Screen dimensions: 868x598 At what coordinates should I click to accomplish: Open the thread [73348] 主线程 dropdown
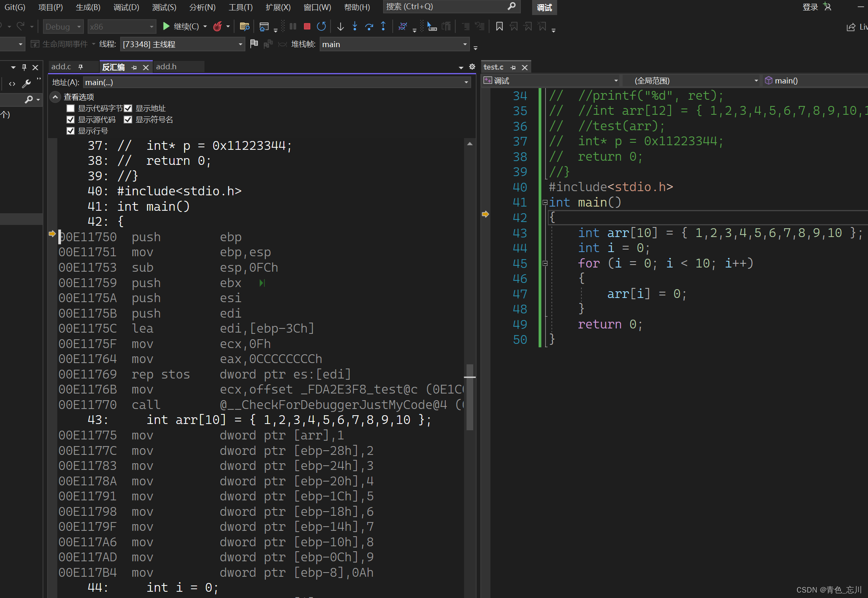click(x=240, y=44)
